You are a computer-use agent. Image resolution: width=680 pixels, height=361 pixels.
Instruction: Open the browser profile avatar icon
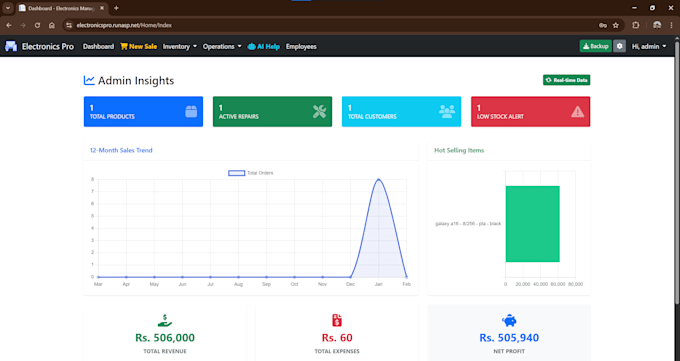[657, 25]
